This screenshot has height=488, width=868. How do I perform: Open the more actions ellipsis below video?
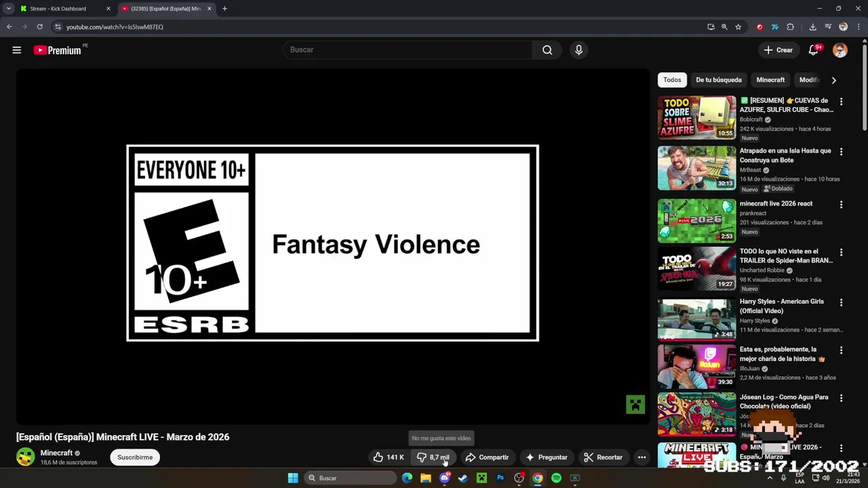click(642, 457)
